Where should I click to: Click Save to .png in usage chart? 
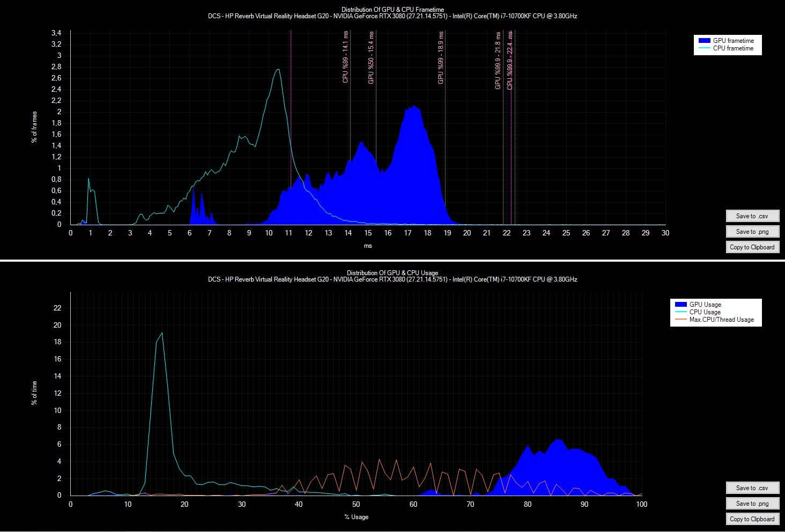[752, 504]
